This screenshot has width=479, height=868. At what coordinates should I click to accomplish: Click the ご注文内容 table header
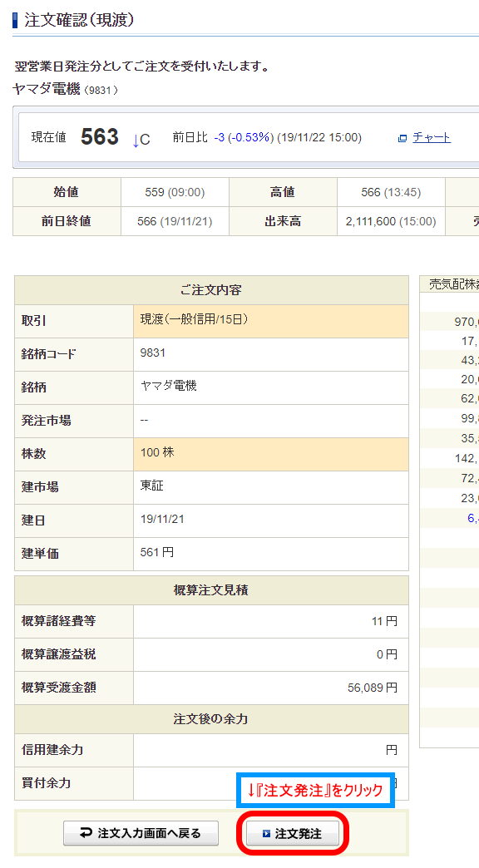click(x=211, y=290)
